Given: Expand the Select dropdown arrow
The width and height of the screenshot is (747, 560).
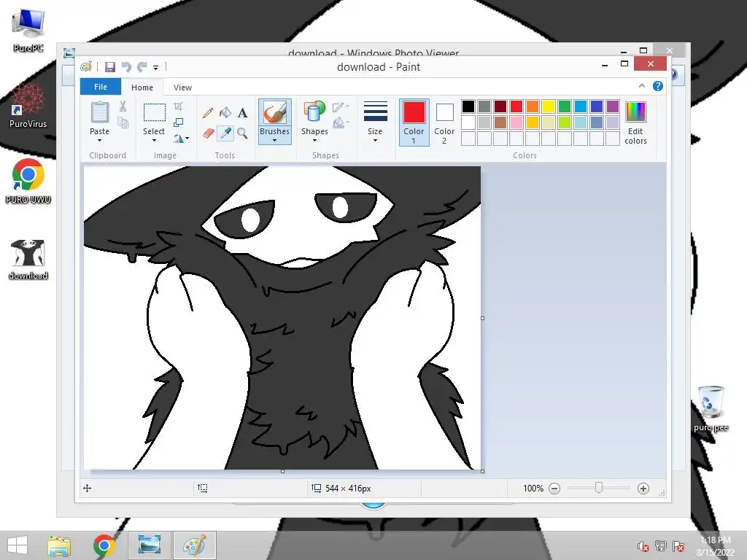Looking at the screenshot, I should click(x=154, y=141).
